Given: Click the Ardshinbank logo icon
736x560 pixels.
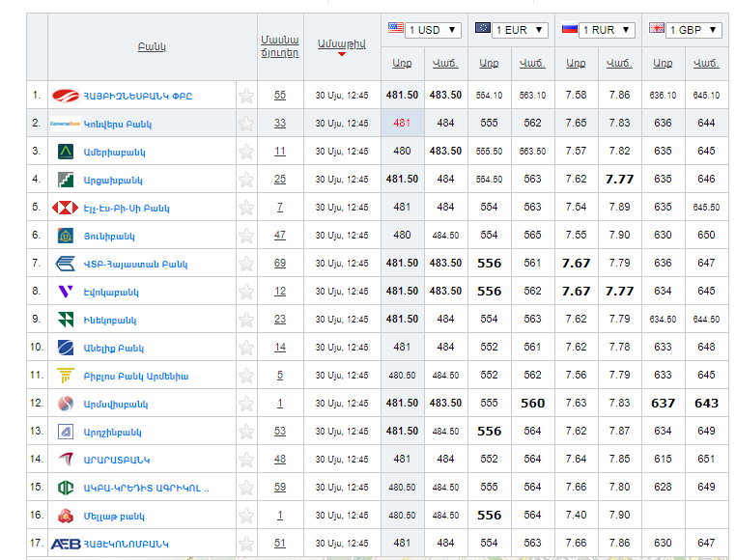Looking at the screenshot, I should 66,432.
